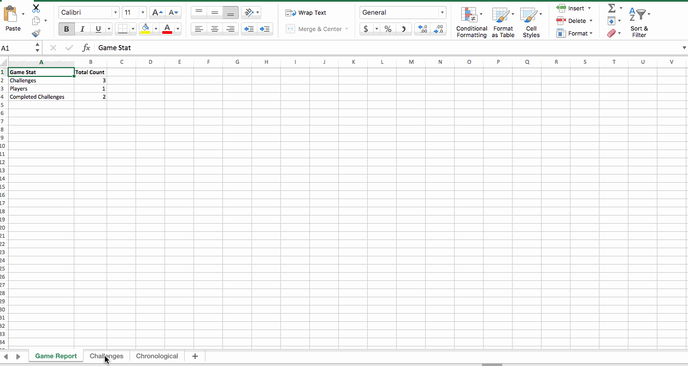Confirm entry with the checkmark icon
The image size is (688, 366).
pos(69,48)
